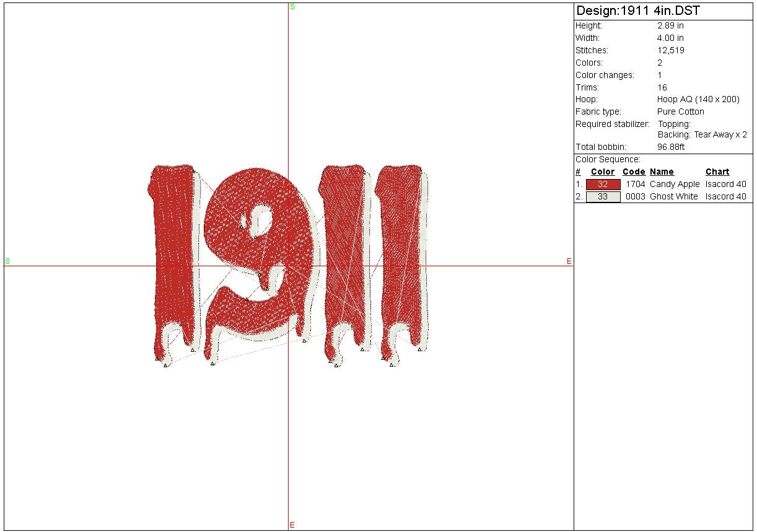Select the Ghost White thread name
The height and width of the screenshot is (532, 757).
(673, 196)
